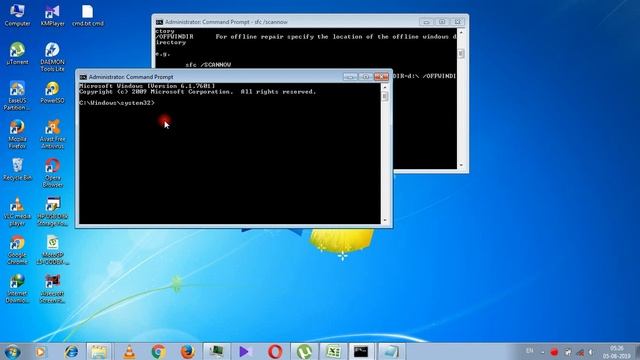This screenshot has width=640, height=360.
Task: Click the Excel taskbar icon
Action: click(333, 352)
